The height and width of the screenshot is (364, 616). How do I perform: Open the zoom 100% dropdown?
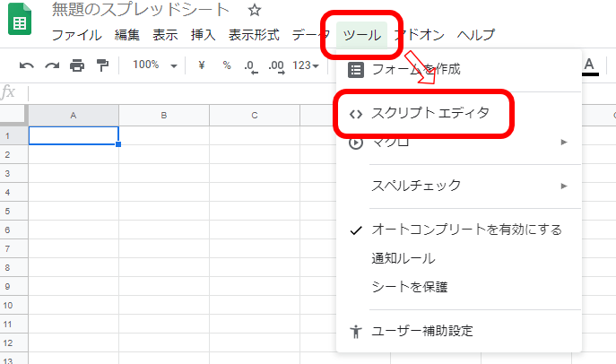click(x=155, y=65)
